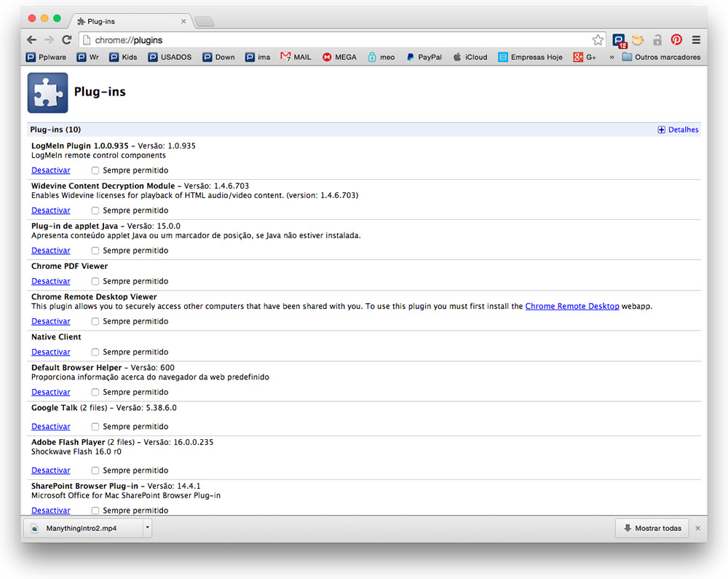The height and width of the screenshot is (579, 728).
Task: Desactivar the Chrome PDF Viewer
Action: [51, 281]
